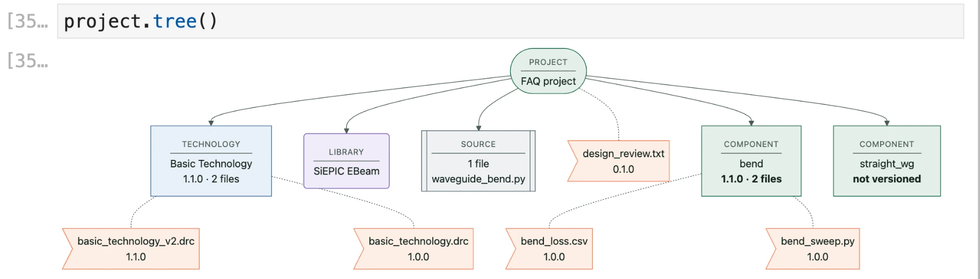Click the project.tree() code input cell

point(510,21)
